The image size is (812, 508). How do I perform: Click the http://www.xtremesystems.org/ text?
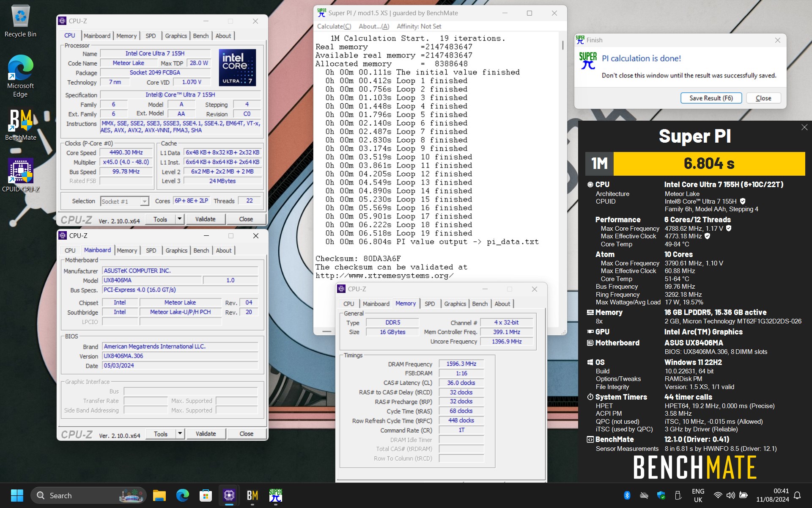coord(384,276)
